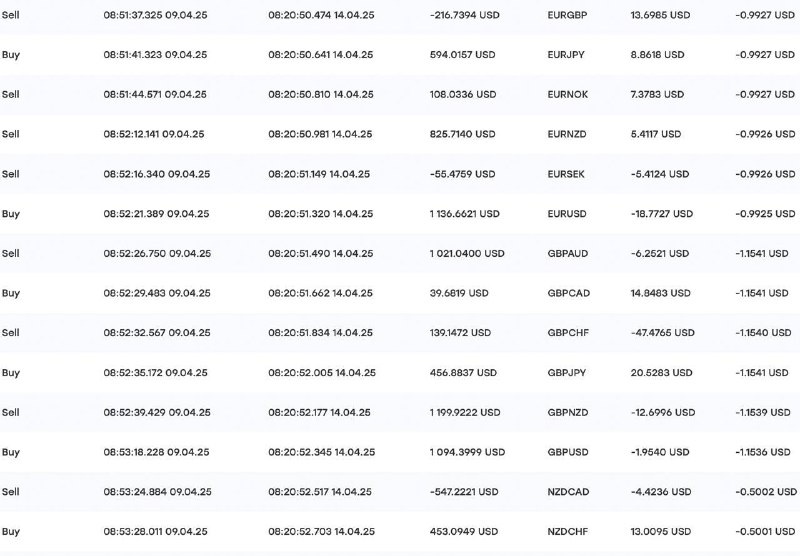Select the NZDCAD symbol cell
The height and width of the screenshot is (556, 800).
point(568,492)
